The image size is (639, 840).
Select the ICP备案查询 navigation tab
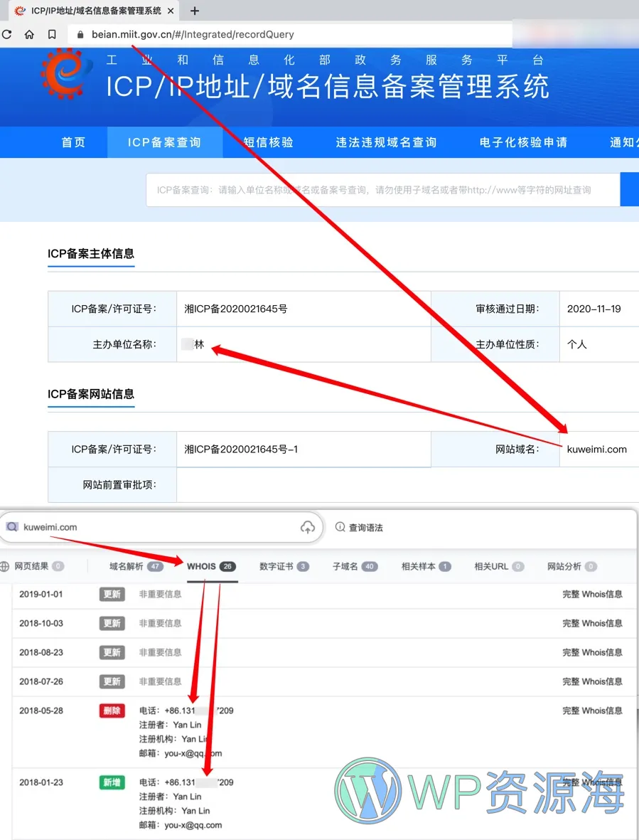pos(165,142)
